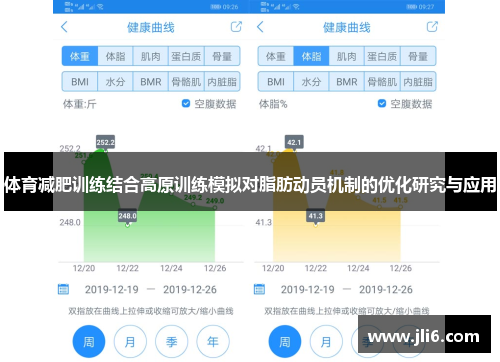Select 骨骼肌 tab on right screen
Screen dimensions: 500x362
pos(382,81)
